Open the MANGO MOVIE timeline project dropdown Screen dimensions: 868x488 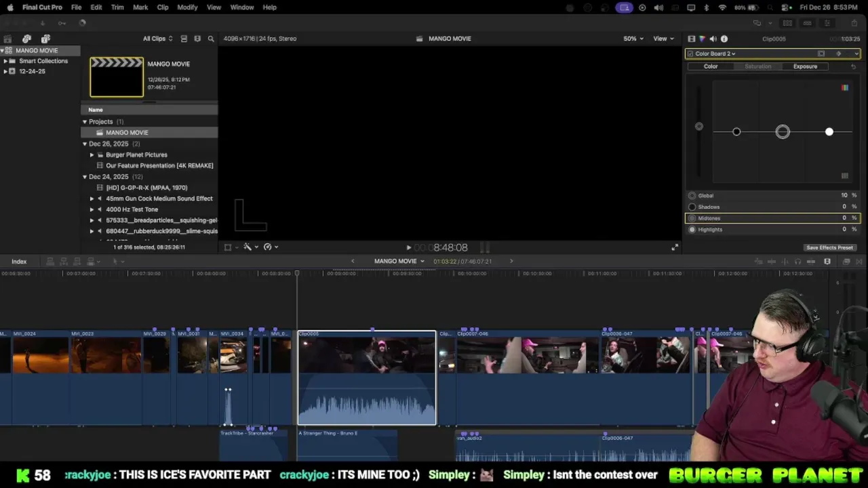pos(399,261)
